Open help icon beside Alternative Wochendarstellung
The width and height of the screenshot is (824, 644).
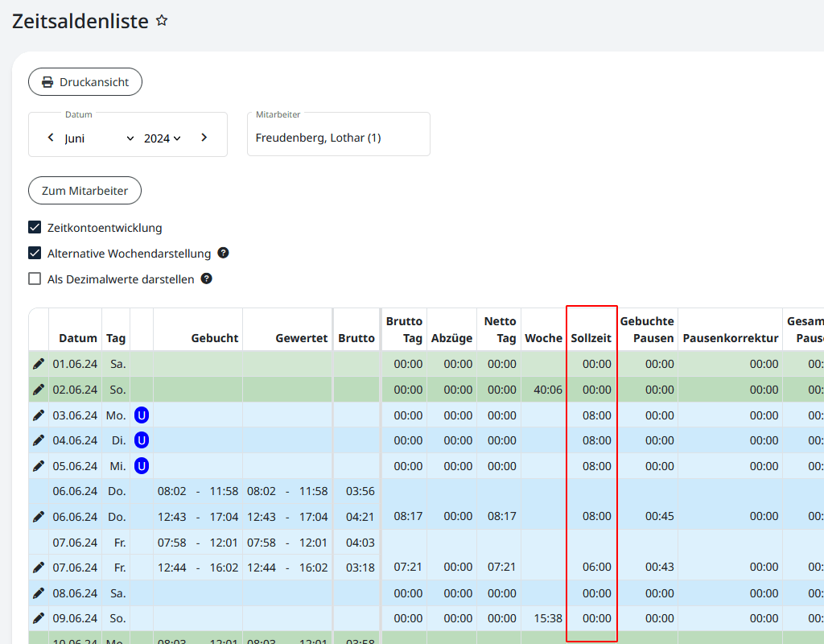pyautogui.click(x=224, y=253)
